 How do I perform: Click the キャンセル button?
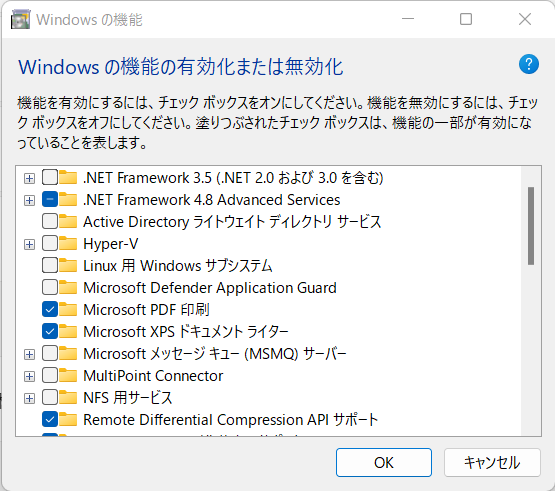(x=492, y=462)
